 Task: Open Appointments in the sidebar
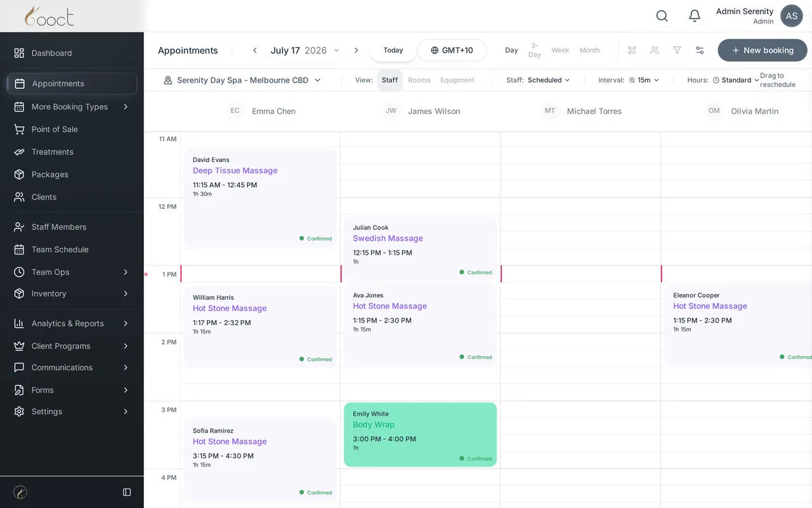pos(72,84)
